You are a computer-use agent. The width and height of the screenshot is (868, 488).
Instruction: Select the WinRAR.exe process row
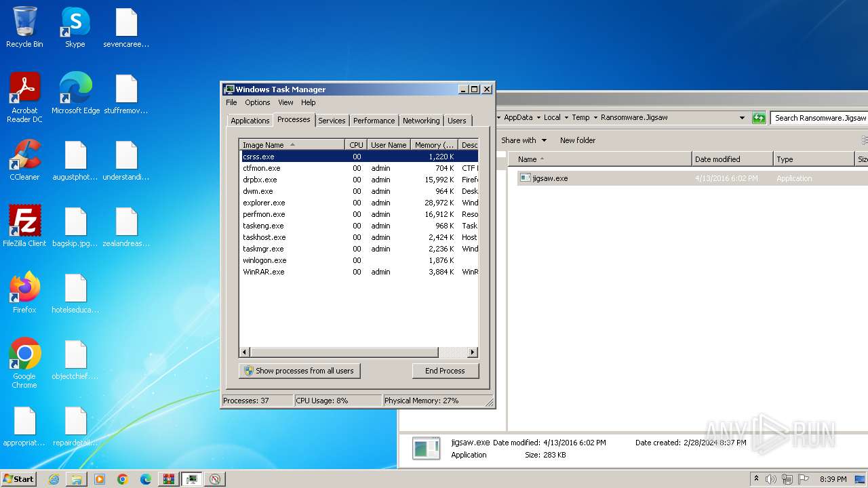[x=359, y=272]
